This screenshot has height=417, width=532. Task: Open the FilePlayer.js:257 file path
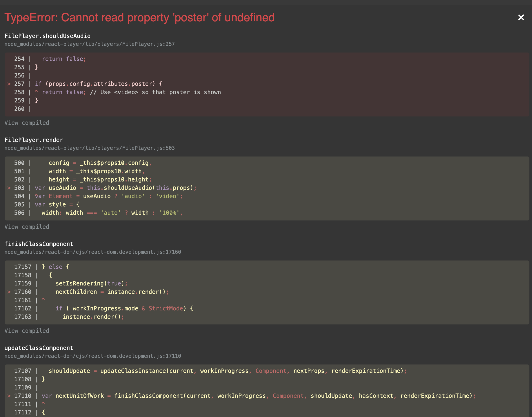tap(89, 44)
